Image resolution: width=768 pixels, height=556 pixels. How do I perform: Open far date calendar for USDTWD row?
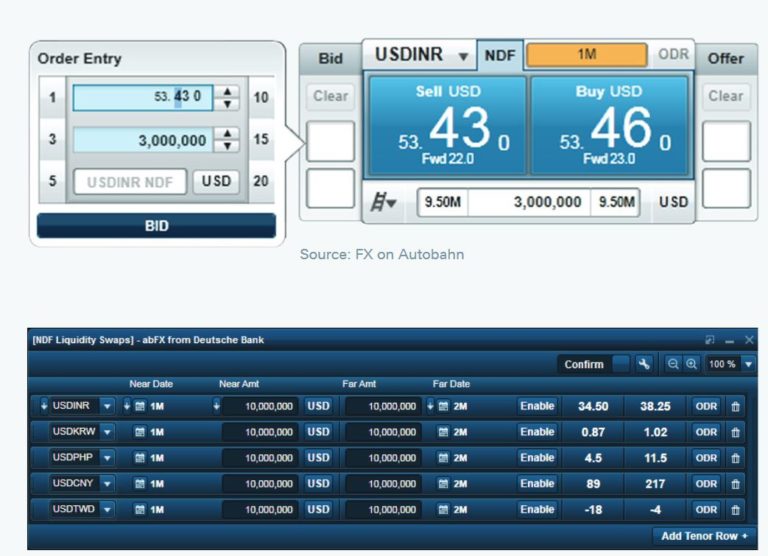coord(443,510)
